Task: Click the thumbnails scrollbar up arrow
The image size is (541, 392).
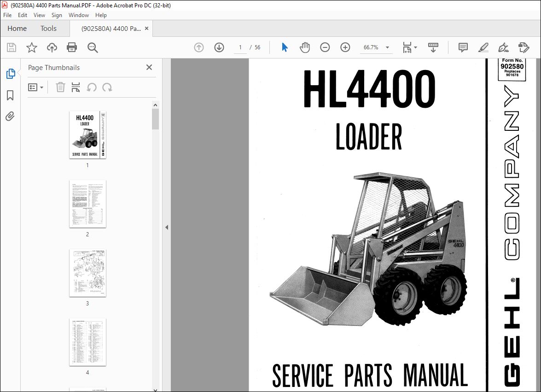Action: tap(155, 105)
